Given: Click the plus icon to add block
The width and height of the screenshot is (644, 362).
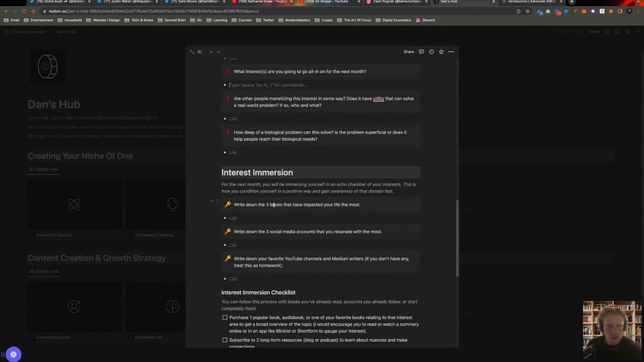Looking at the screenshot, I should (x=212, y=201).
